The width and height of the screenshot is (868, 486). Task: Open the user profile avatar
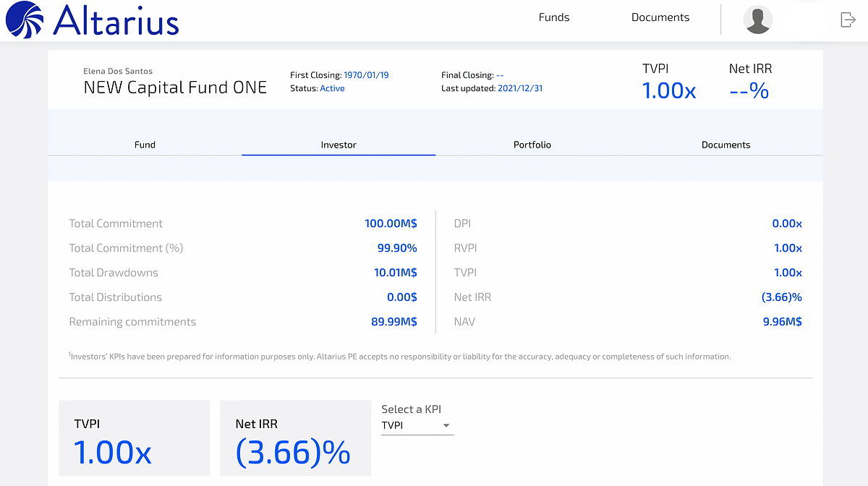tap(758, 20)
